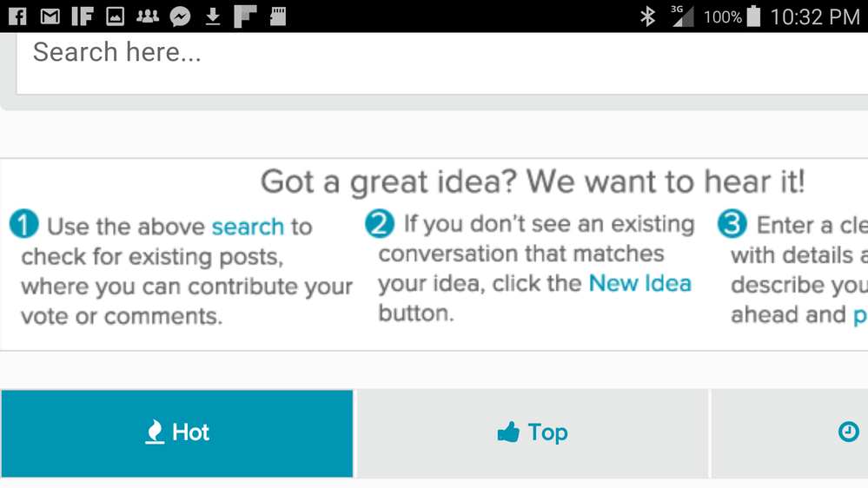
Task: Tap the step 2 numbered circle
Action: [380, 224]
